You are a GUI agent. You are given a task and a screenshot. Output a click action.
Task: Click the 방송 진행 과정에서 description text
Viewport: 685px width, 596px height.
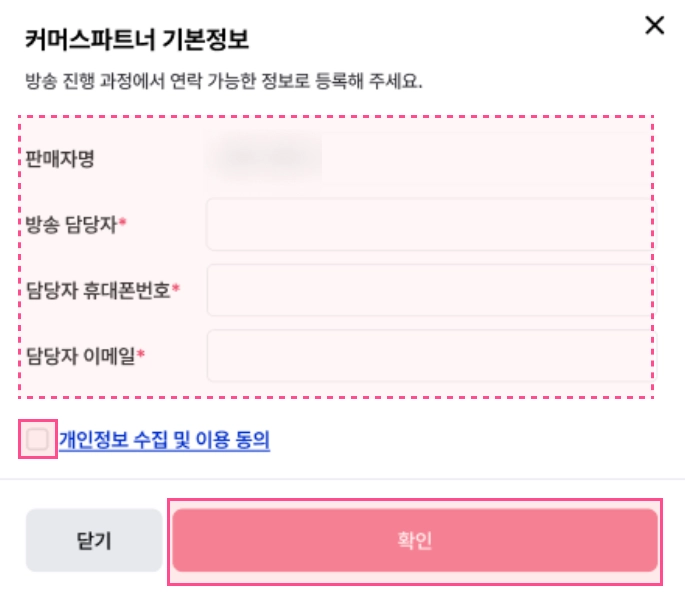coord(223,81)
